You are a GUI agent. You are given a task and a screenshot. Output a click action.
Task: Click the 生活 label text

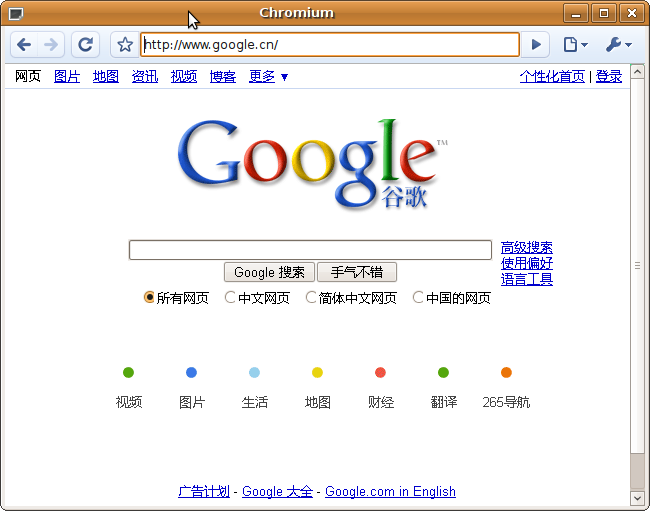pos(255,402)
